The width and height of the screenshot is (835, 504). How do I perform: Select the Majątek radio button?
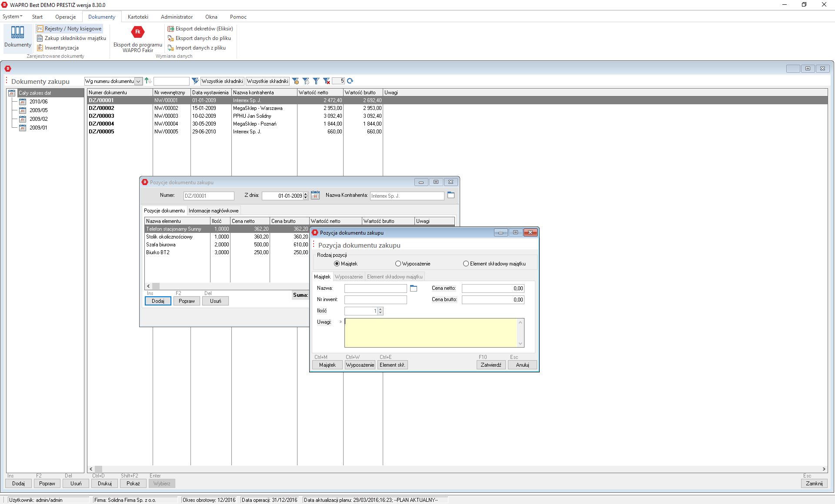point(337,264)
